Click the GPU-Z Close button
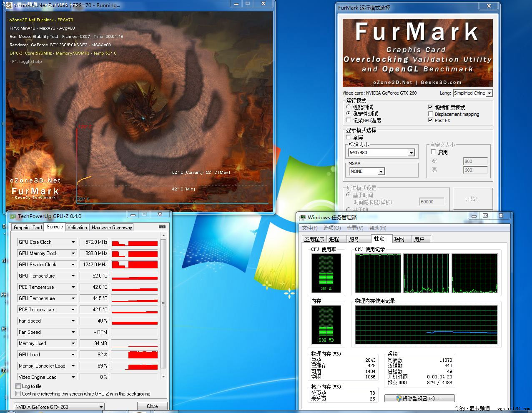Screen dimensions: 532x413 coord(152,406)
